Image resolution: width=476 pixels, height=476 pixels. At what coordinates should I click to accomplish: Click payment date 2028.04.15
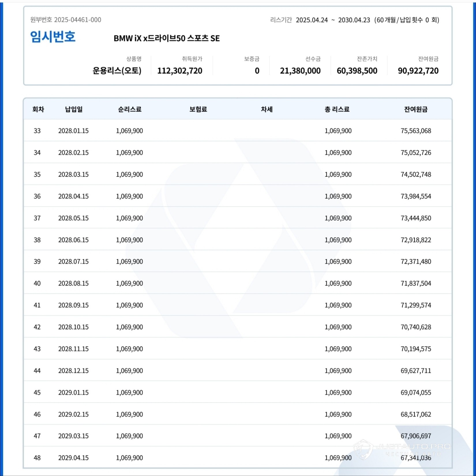[x=73, y=196]
